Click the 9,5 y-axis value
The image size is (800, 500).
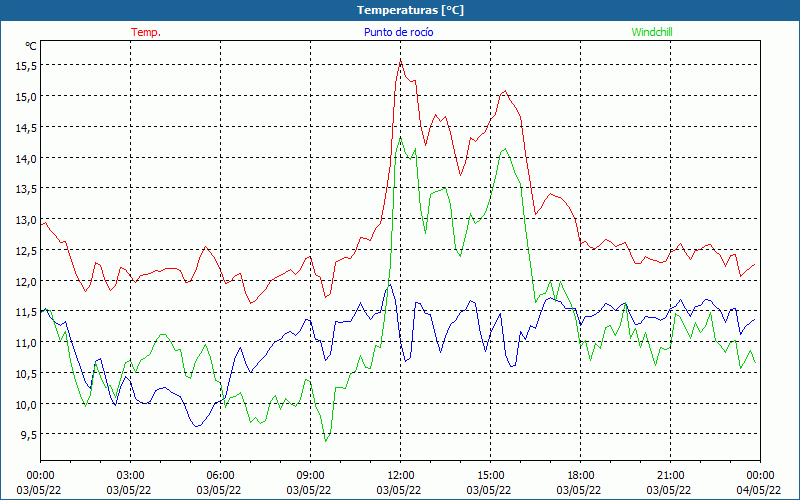pos(28,435)
